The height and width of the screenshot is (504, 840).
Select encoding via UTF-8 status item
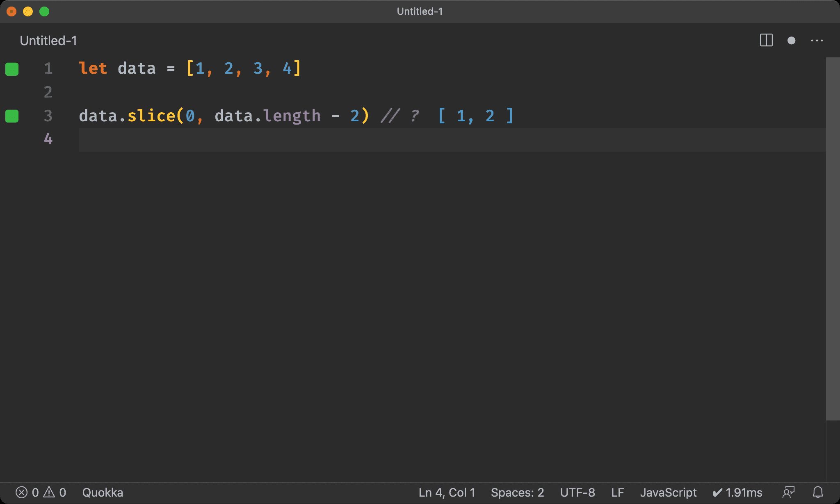[x=577, y=492]
